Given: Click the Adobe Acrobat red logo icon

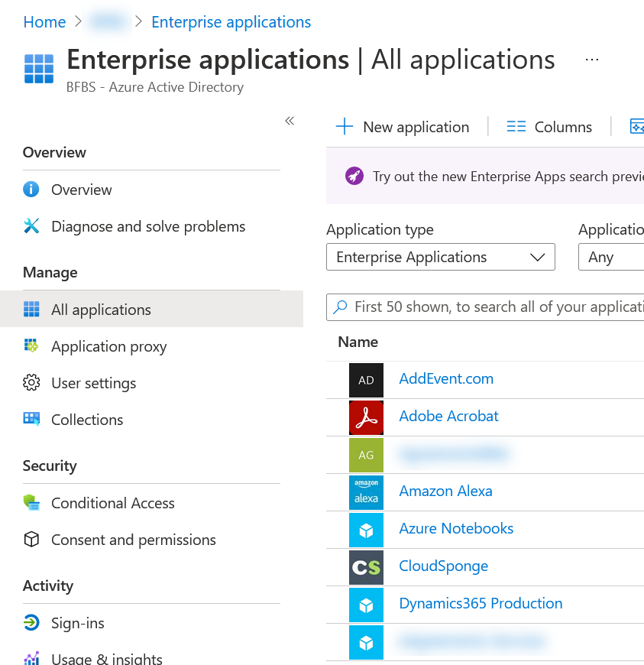Looking at the screenshot, I should point(366,417).
